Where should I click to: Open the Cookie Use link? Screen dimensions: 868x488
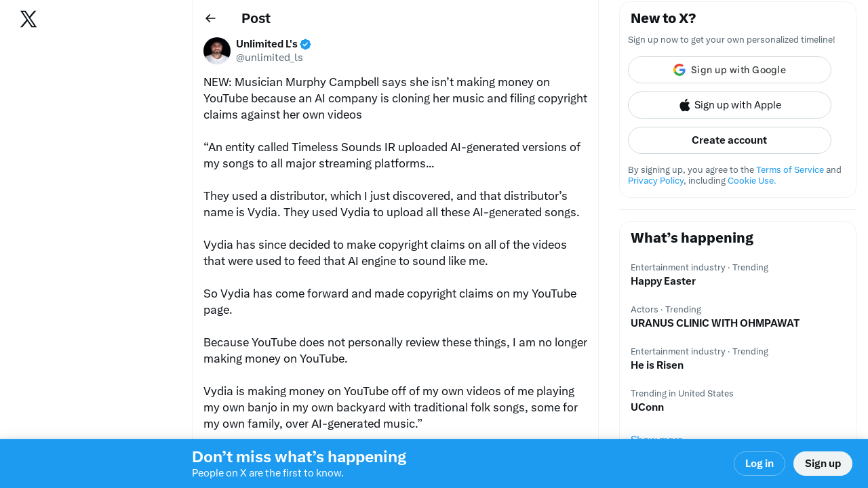point(751,181)
